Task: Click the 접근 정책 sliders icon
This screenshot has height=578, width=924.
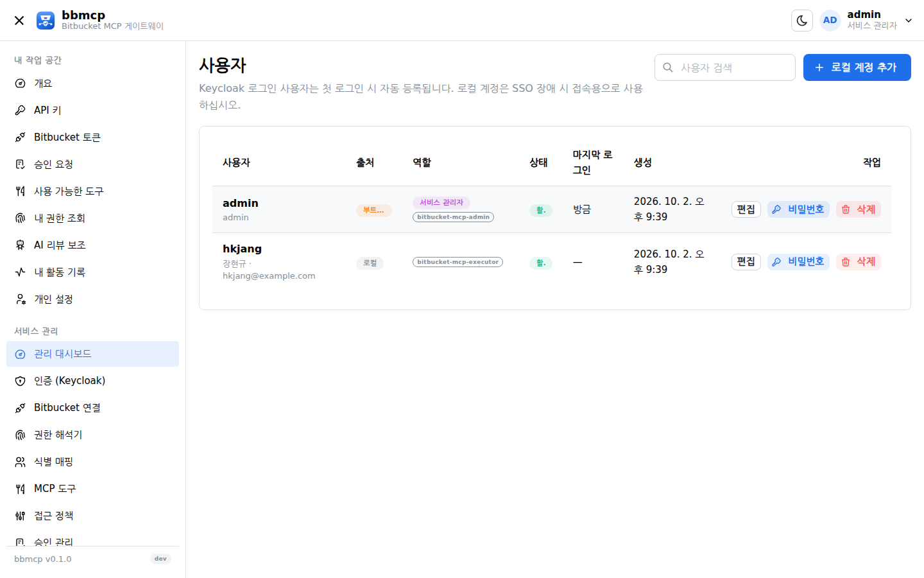Action: point(21,516)
